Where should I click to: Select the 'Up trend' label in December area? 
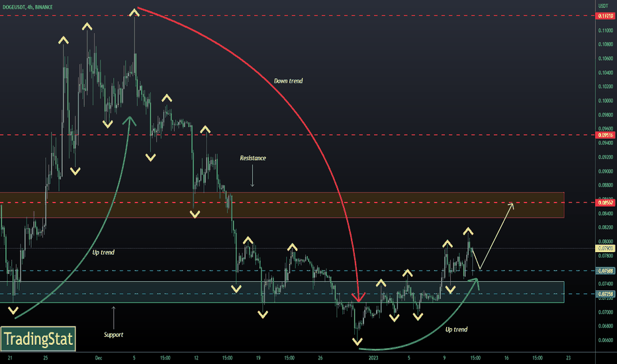103,252
